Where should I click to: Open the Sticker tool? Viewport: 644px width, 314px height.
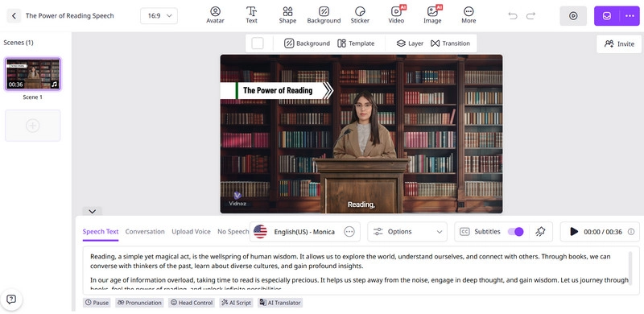coord(360,15)
